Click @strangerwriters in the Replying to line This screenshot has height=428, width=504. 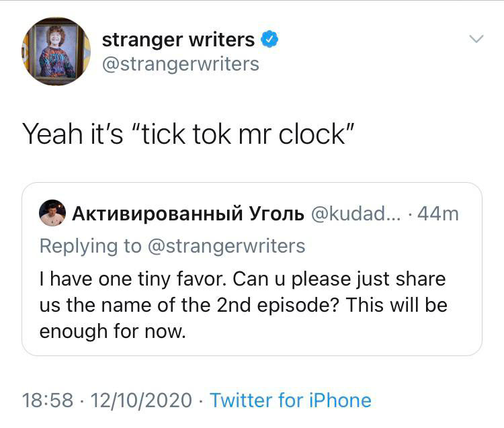coord(224,246)
